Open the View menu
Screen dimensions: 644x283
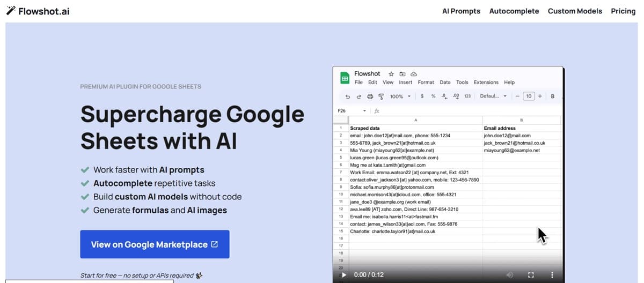click(x=388, y=83)
